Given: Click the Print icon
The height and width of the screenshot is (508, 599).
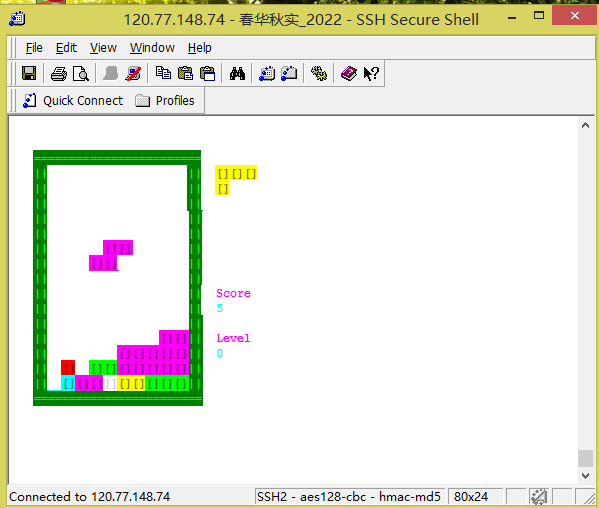Looking at the screenshot, I should pyautogui.click(x=58, y=73).
